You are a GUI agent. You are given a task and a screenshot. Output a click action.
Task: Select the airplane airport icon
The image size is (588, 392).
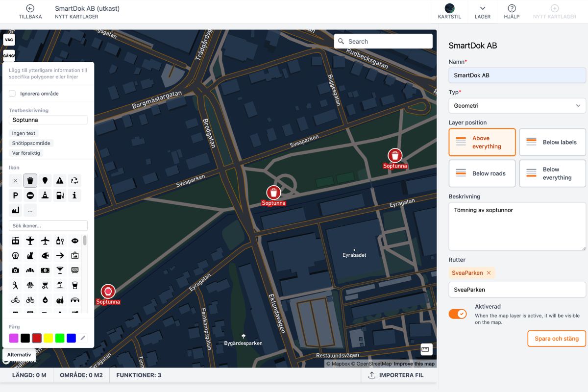(45, 241)
